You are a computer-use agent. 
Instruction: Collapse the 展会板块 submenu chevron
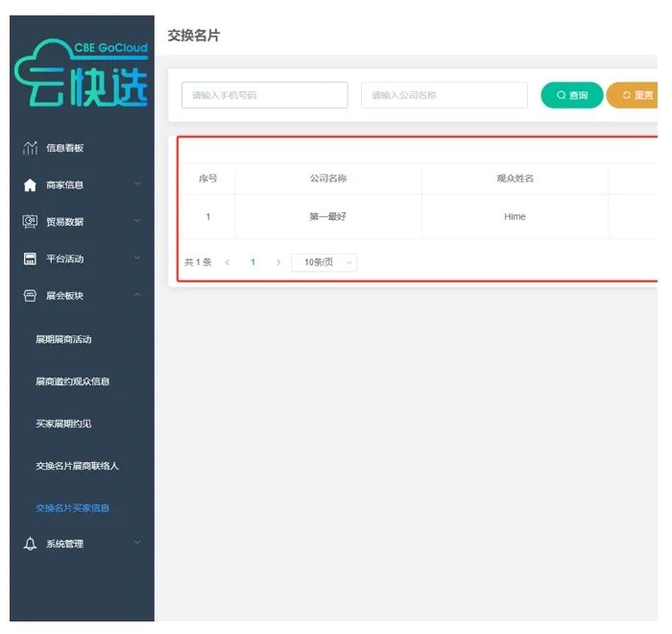tap(137, 296)
